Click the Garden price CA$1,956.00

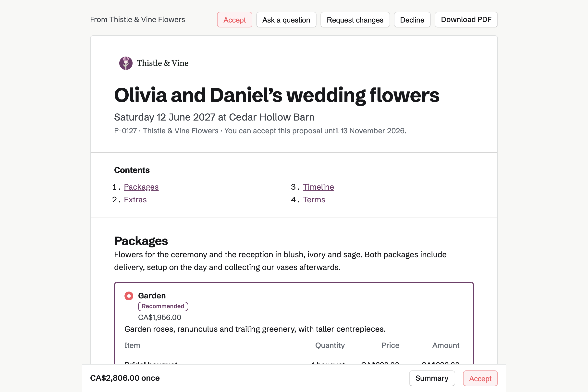(159, 318)
